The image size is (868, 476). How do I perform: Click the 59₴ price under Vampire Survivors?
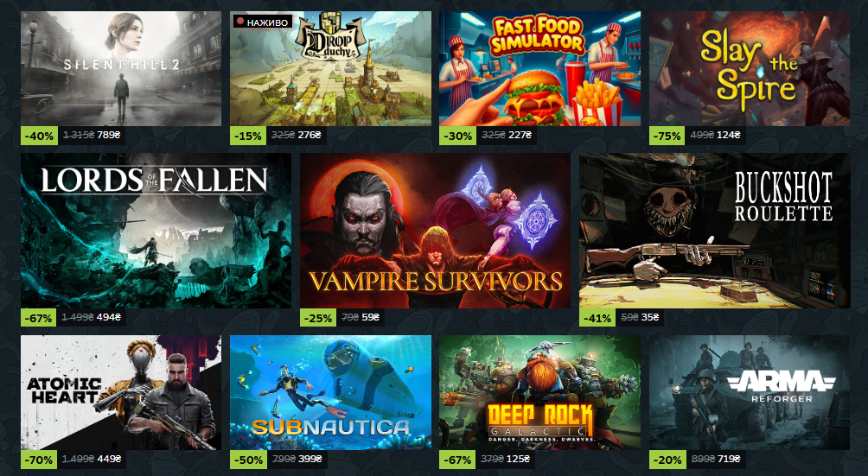click(x=370, y=317)
